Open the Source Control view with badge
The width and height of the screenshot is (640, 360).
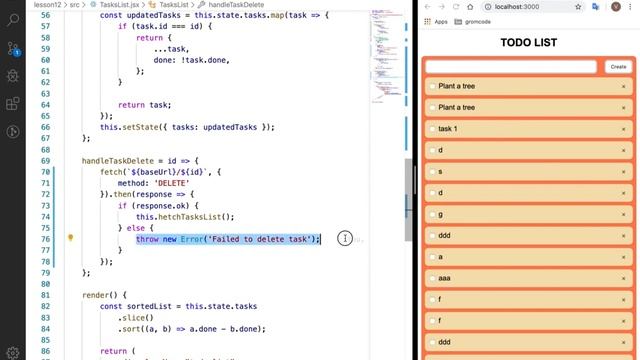13,49
